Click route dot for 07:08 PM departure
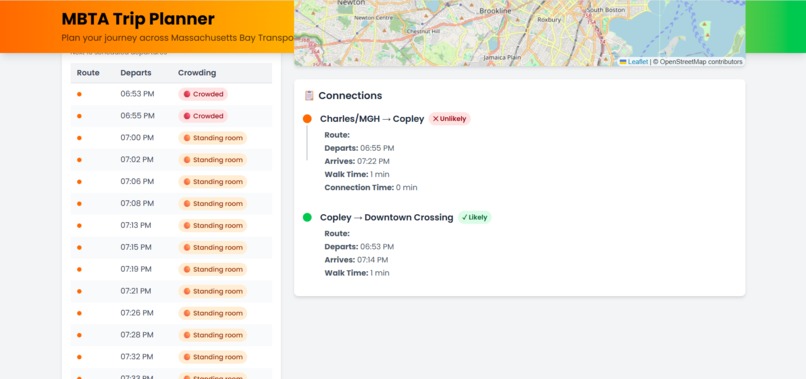 click(x=79, y=204)
